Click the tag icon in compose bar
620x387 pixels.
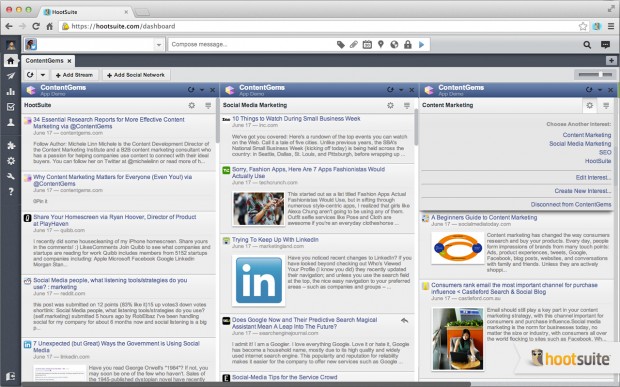click(340, 45)
